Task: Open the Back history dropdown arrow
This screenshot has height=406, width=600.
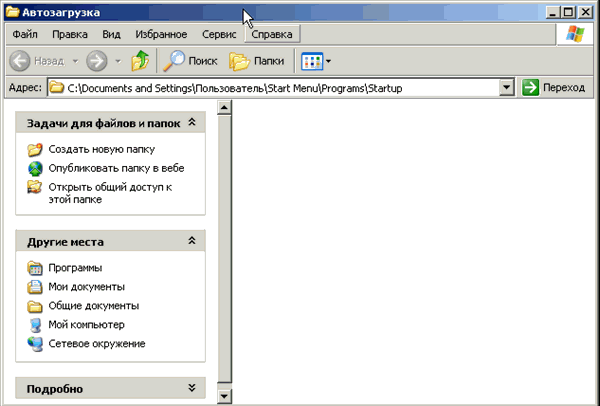Action: (x=74, y=61)
